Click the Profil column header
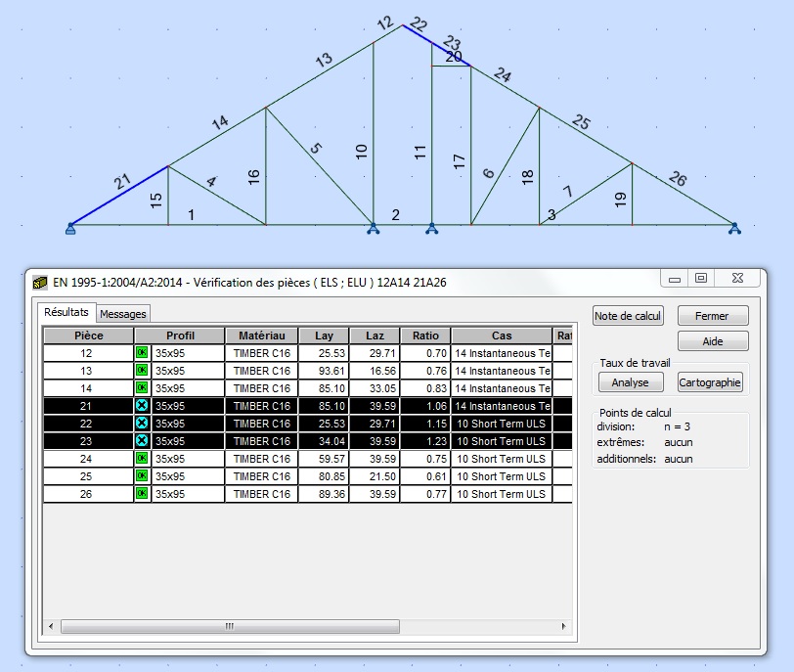 (x=180, y=336)
